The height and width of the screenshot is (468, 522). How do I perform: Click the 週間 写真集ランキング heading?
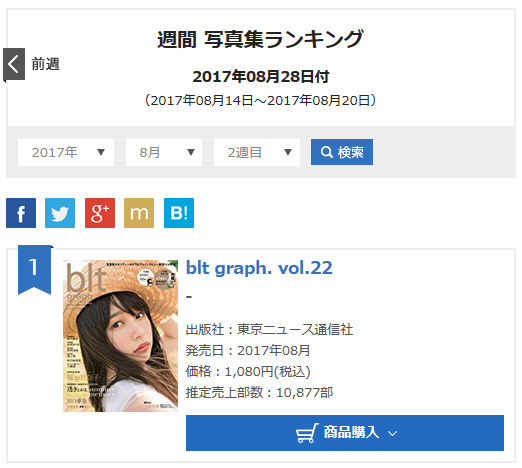point(260,39)
